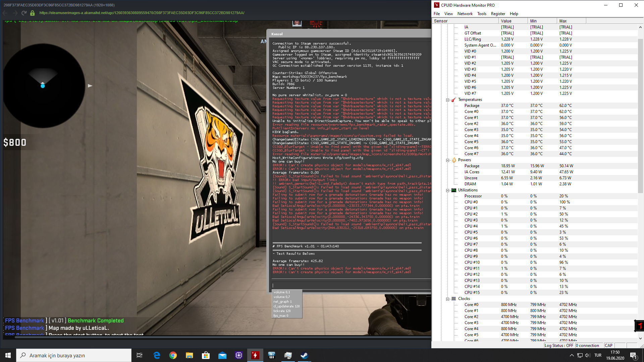
Task: Click the back arrow in Steam browser
Action: pyautogui.click(x=5, y=13)
